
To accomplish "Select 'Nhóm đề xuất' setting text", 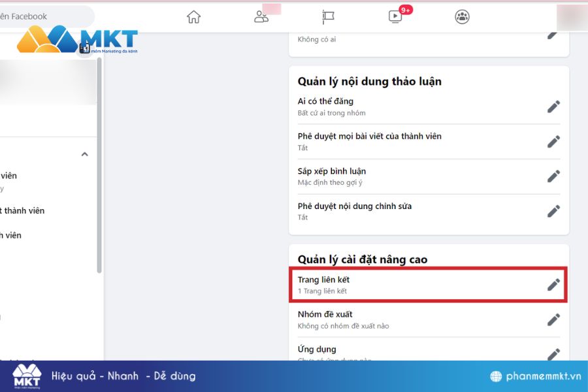I will [x=325, y=314].
